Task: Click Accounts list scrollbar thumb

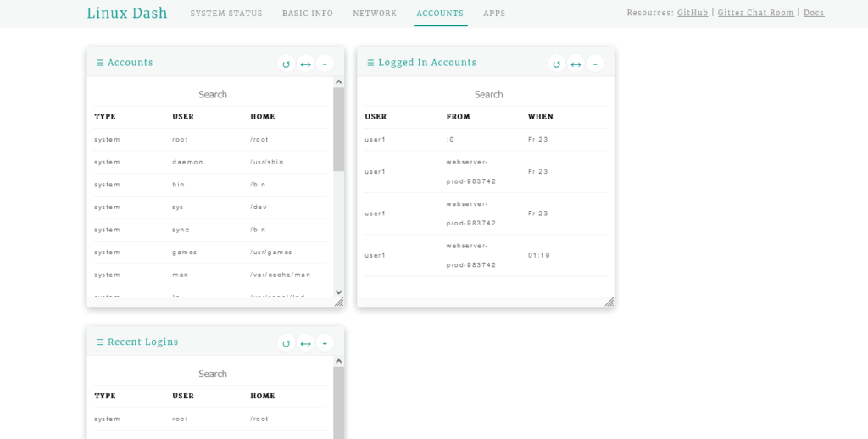Action: pyautogui.click(x=339, y=129)
